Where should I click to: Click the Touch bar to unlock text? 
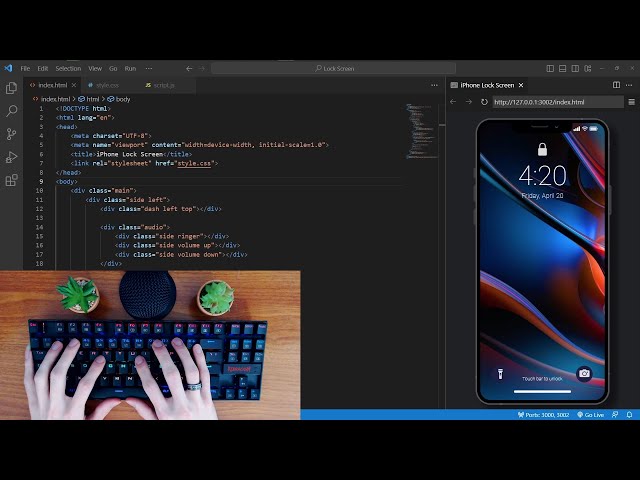point(542,379)
